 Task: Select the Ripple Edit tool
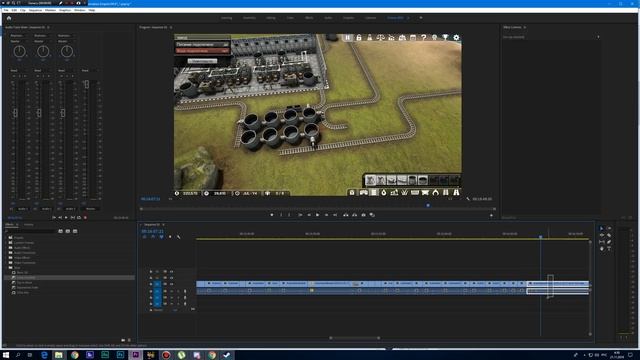click(x=602, y=235)
